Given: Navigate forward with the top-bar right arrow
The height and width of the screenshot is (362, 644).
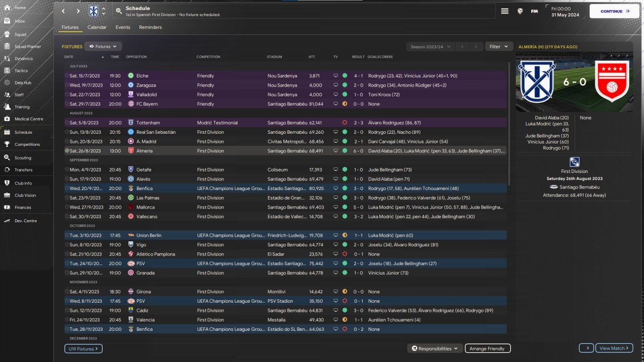Looking at the screenshot, I should pyautogui.click(x=78, y=11).
